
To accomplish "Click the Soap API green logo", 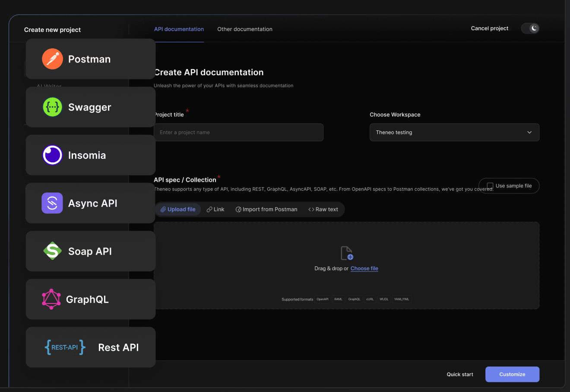I will click(x=52, y=251).
